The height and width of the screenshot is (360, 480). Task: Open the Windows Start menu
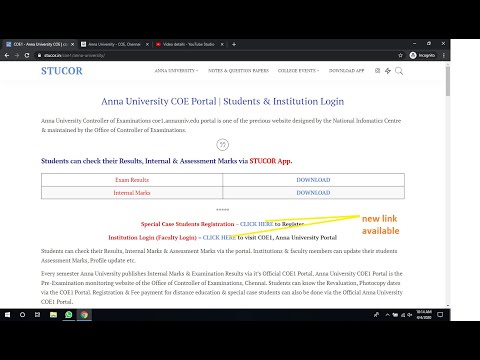7,315
